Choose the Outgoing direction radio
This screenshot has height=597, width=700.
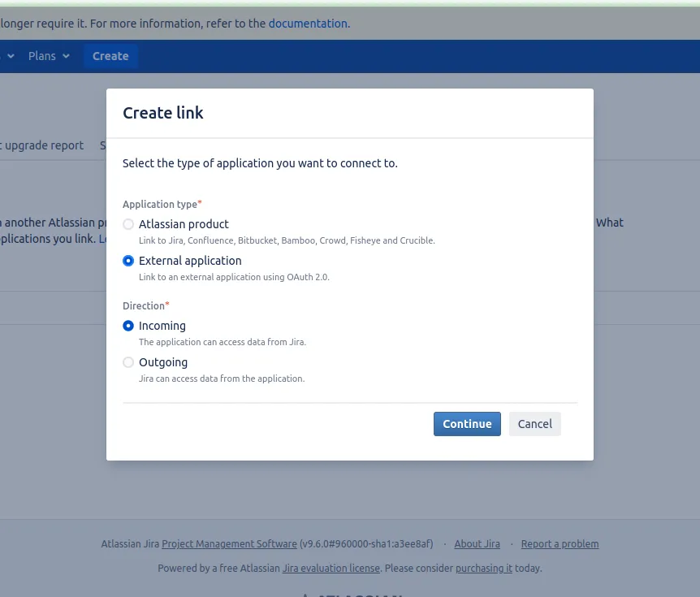[128, 362]
